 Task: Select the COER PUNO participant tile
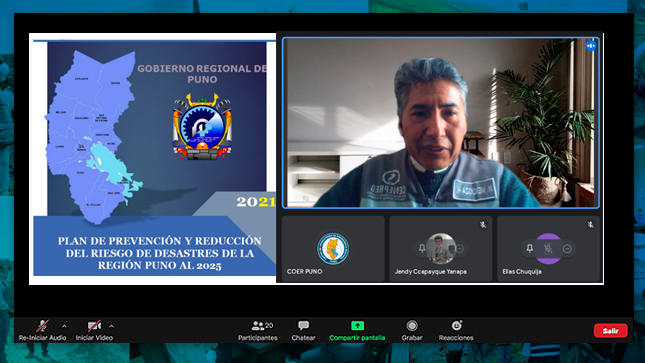pos(333,249)
